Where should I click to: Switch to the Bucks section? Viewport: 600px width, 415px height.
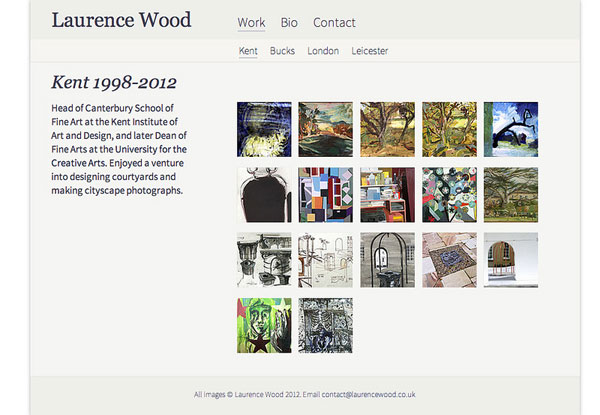click(x=282, y=51)
